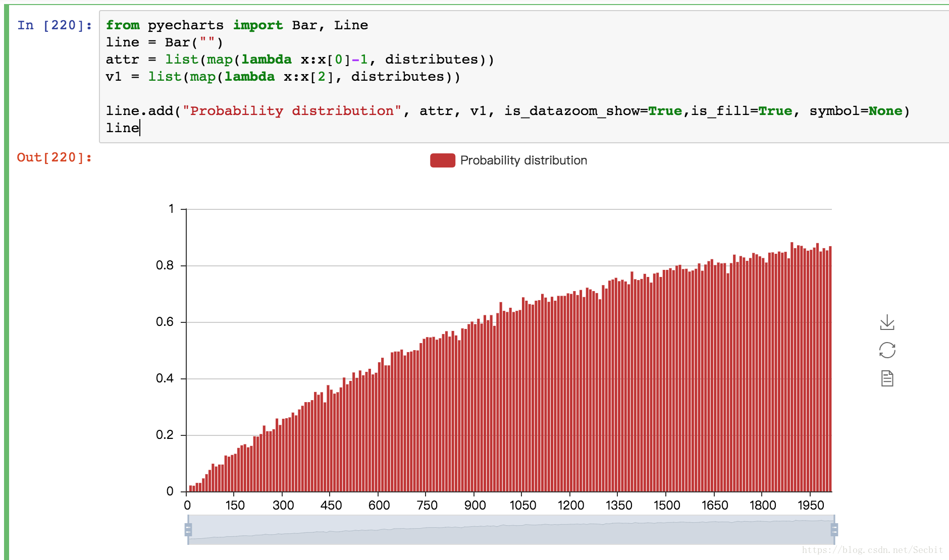Click the y-axis label 0.8
Image resolution: width=949 pixels, height=560 pixels.
click(x=165, y=265)
